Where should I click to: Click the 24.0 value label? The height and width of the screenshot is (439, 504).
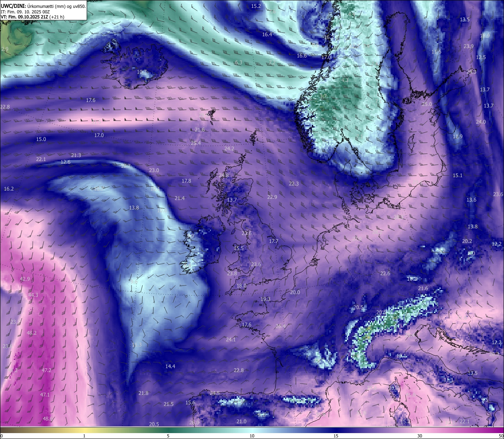(481, 122)
